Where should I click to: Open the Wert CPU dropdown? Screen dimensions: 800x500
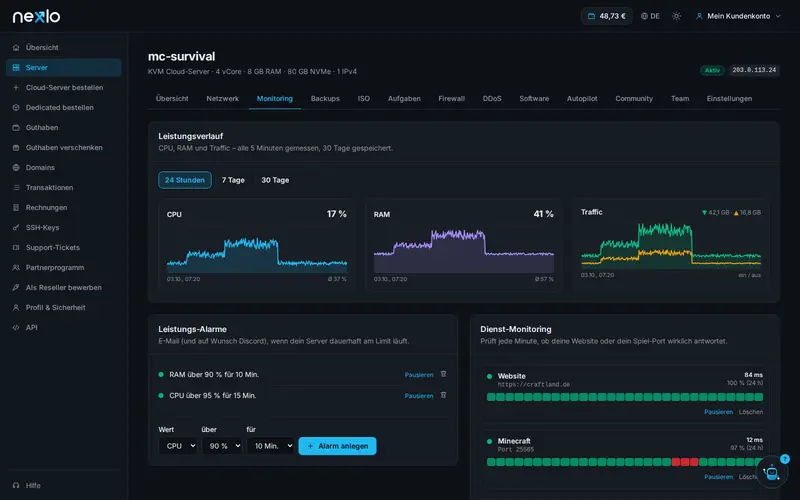point(178,446)
